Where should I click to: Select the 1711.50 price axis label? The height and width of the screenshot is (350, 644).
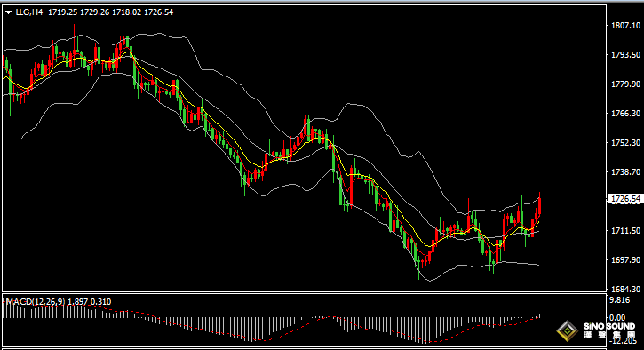pos(626,230)
